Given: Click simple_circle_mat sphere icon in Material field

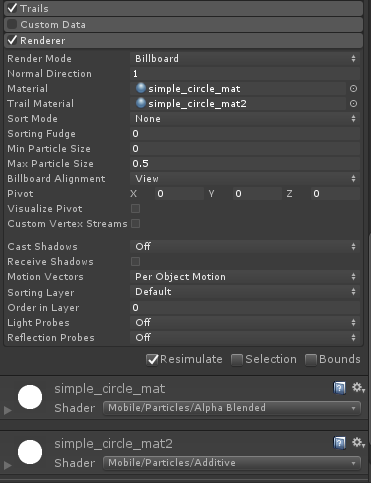Looking at the screenshot, I should (141, 88).
